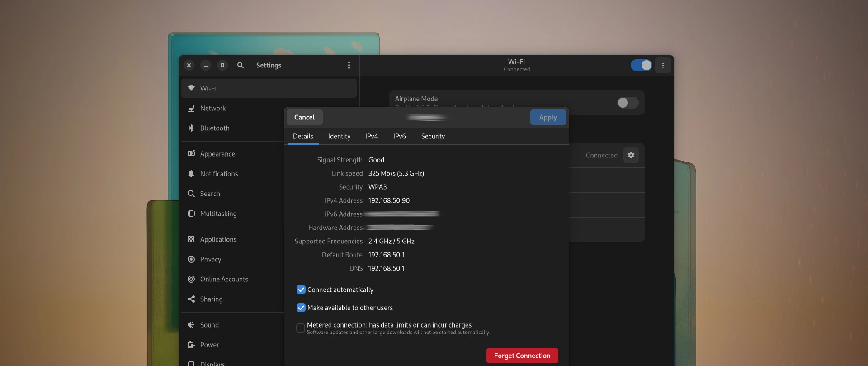Enable the Metered connection checkbox

(301, 328)
